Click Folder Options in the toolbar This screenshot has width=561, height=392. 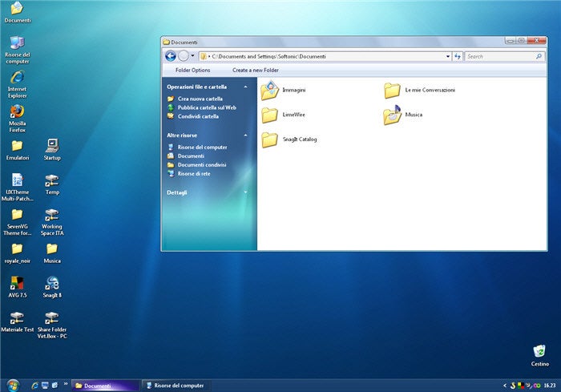pos(192,70)
